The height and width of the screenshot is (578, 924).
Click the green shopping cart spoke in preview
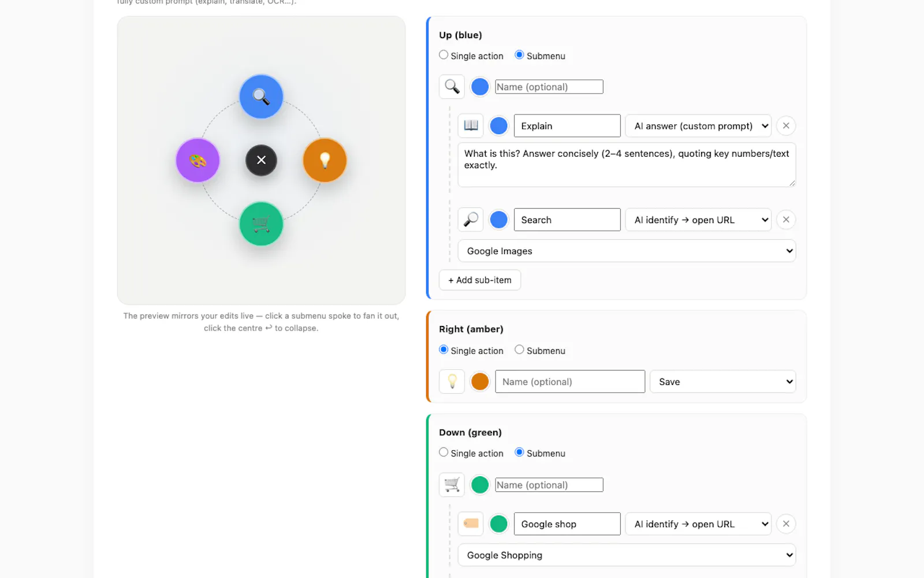(261, 224)
